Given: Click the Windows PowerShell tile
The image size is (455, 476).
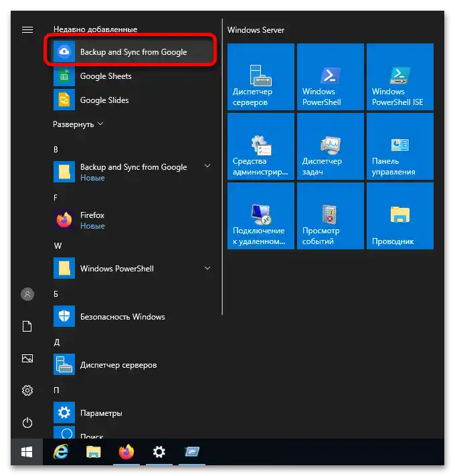Looking at the screenshot, I should coord(331,77).
